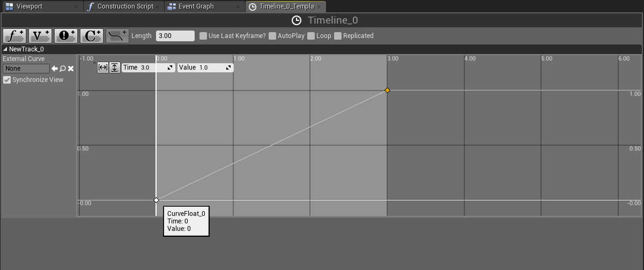Enable the Replicated checkbox

[338, 36]
